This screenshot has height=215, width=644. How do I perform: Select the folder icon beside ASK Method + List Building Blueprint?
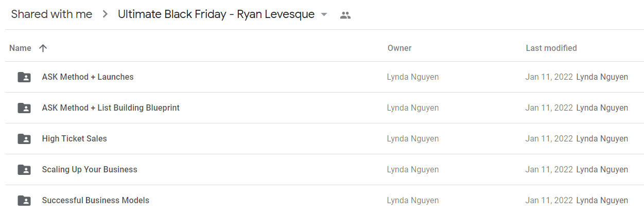24,108
